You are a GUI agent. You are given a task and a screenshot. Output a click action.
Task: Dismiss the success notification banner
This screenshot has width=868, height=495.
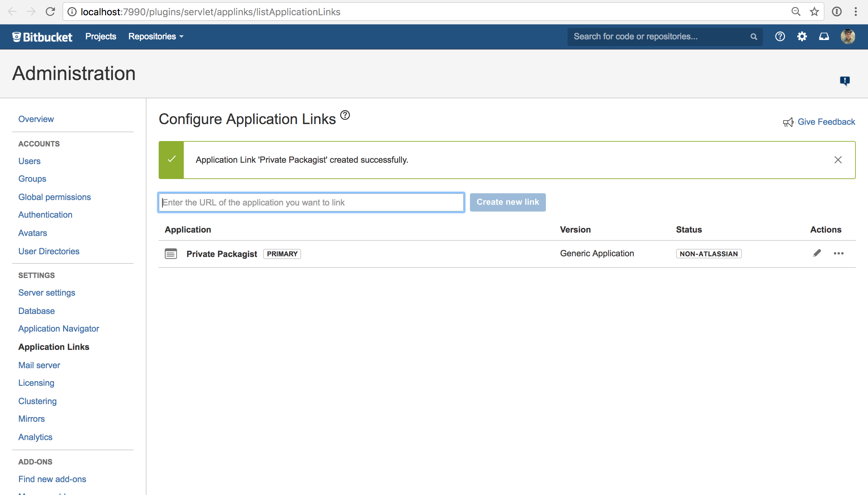coord(838,159)
